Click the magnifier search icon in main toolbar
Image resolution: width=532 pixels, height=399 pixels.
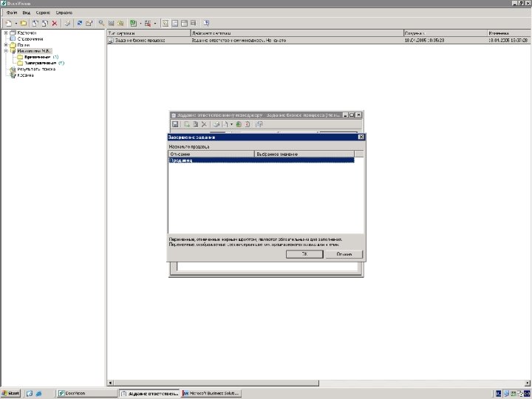101,23
